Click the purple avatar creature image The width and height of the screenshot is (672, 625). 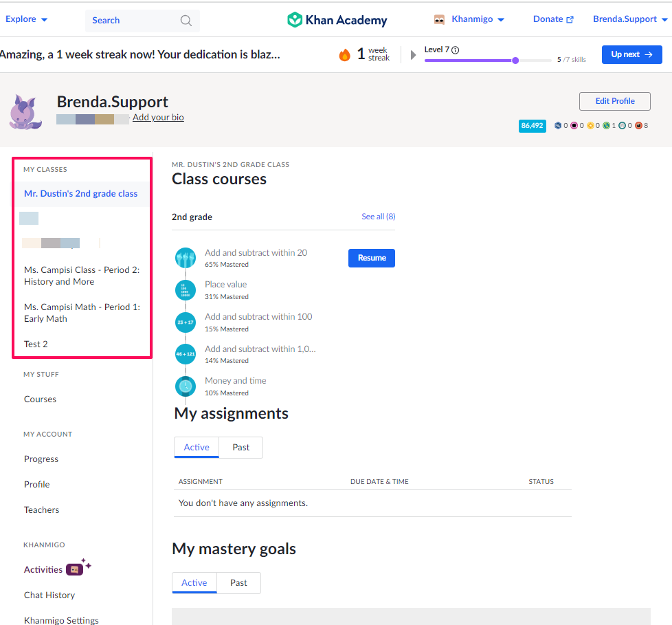[26, 113]
